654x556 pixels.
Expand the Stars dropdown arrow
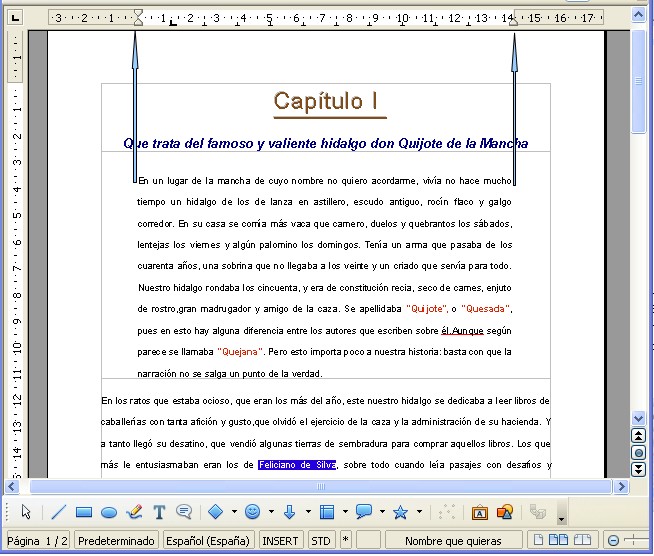coord(419,512)
